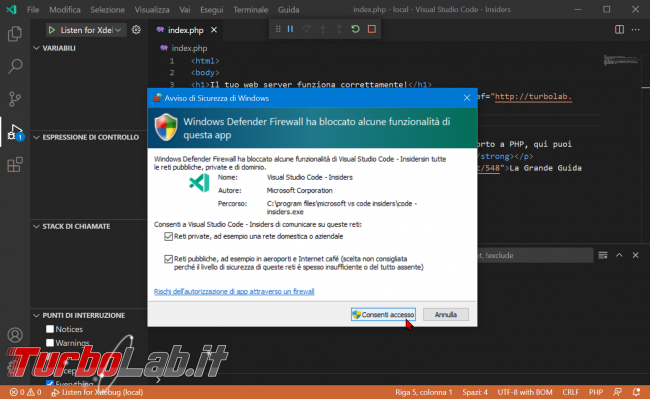The image size is (650, 399).
Task: Enable the Notices breakpoint checkbox
Action: pyautogui.click(x=50, y=329)
